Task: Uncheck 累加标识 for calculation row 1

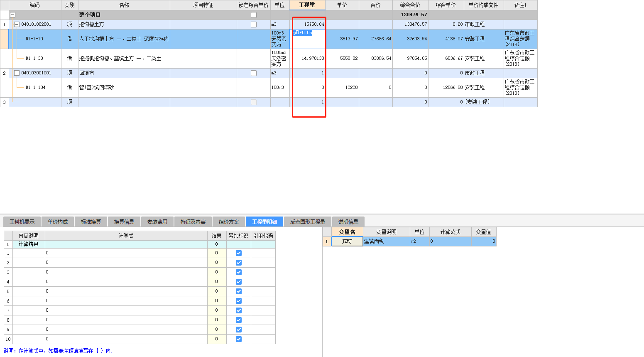Action: 239,253
